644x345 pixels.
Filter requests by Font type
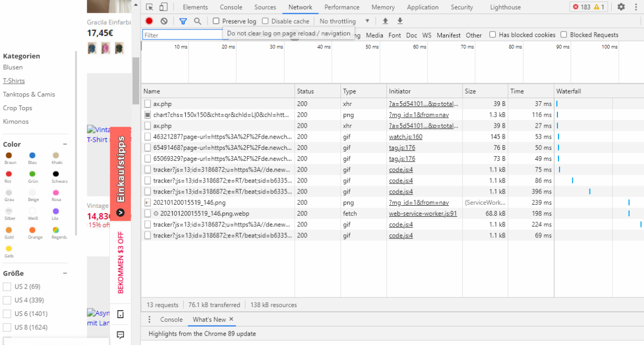coord(395,35)
